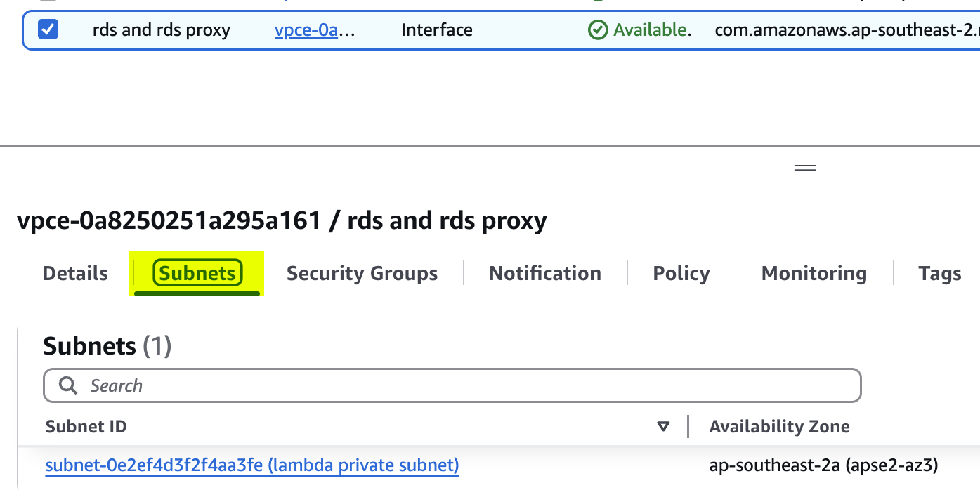Open the Tags tab
Image resolution: width=980 pixels, height=490 pixels.
[940, 273]
